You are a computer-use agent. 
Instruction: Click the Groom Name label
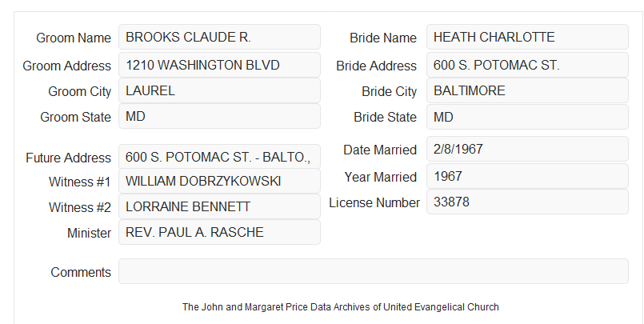click(74, 38)
